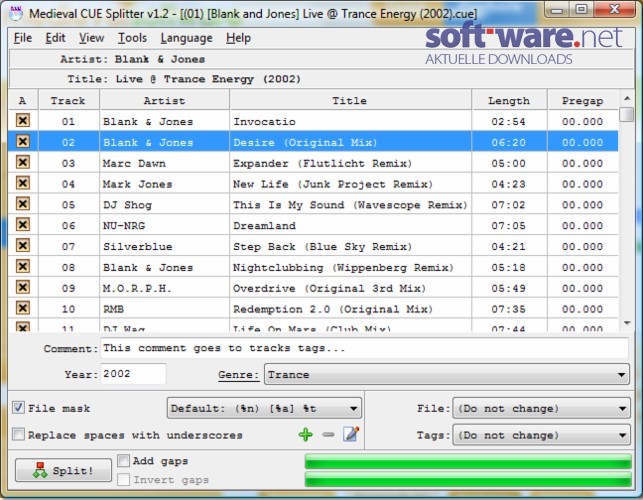Uncheck track 02 Desire checkbox
This screenshot has width=643, height=500.
coord(23,142)
